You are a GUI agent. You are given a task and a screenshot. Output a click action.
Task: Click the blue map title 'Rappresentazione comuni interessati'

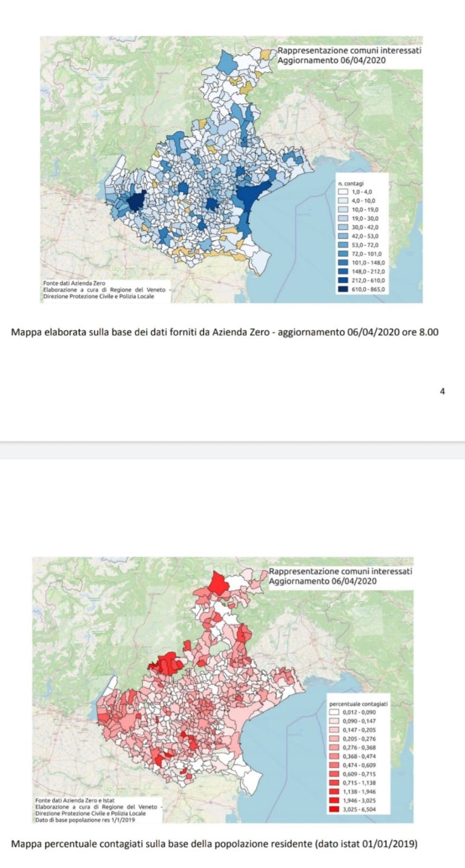349,51
